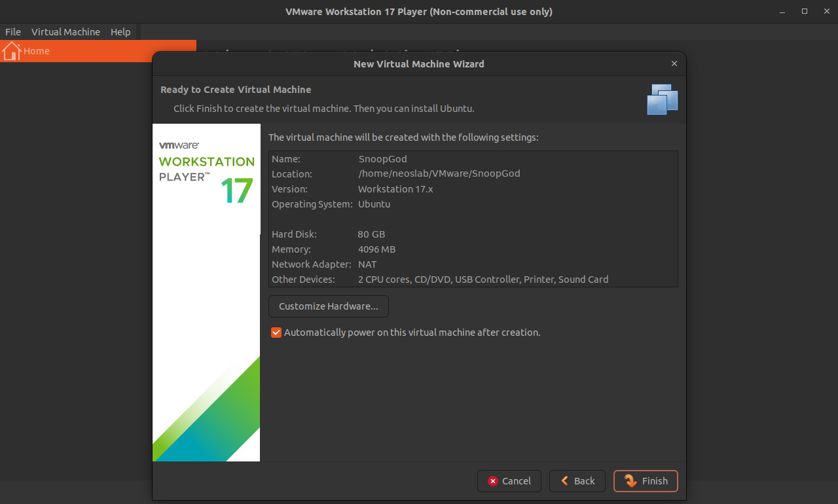
Task: Select the Home tab in sidebar
Action: [98, 51]
